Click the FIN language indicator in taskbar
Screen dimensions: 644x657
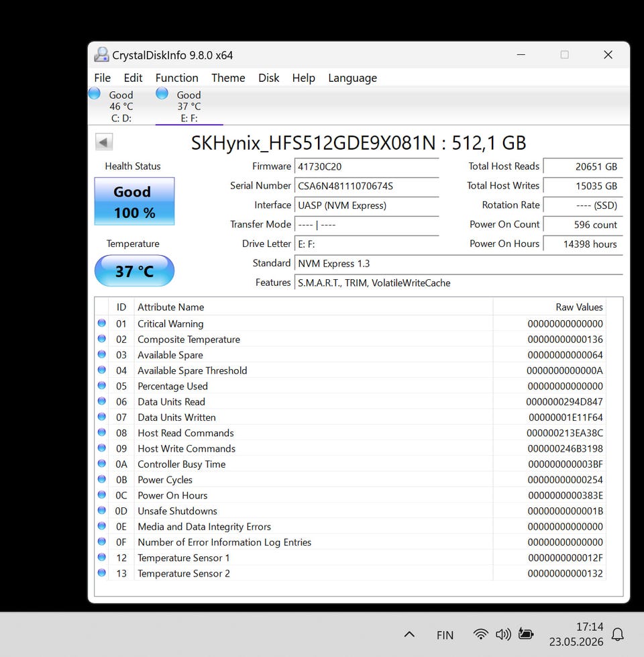[x=445, y=636]
